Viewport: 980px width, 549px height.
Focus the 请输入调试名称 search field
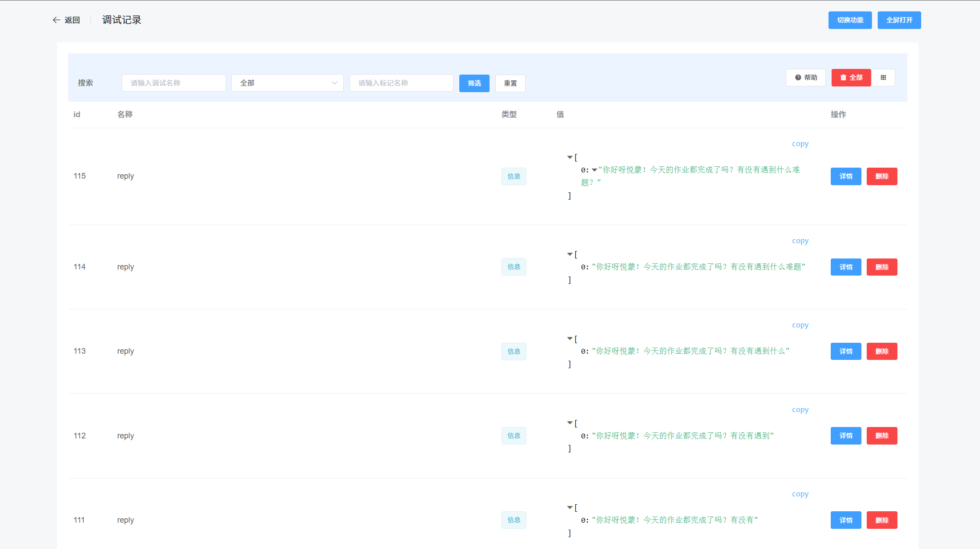point(174,83)
